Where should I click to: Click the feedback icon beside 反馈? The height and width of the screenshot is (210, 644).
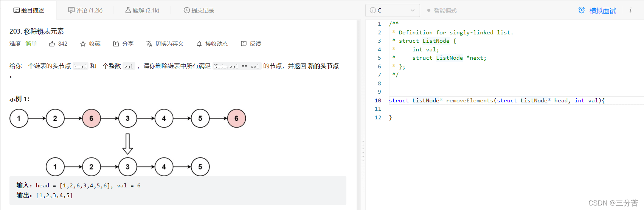pyautogui.click(x=244, y=44)
